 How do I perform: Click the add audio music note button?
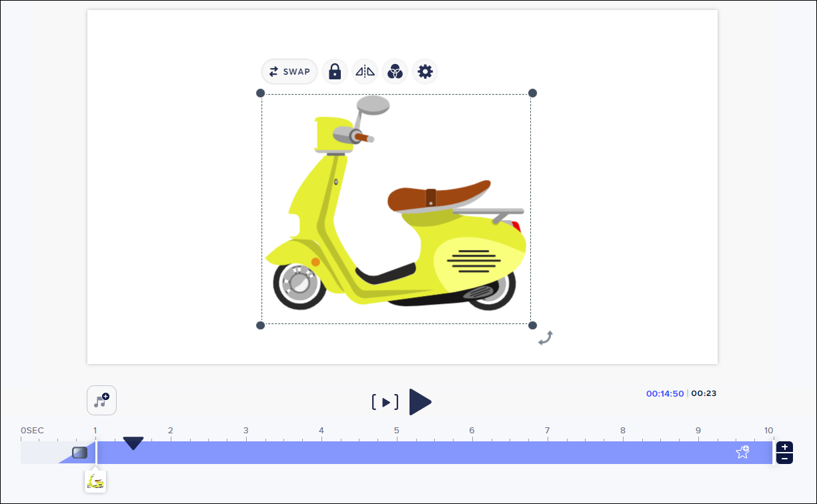click(101, 401)
